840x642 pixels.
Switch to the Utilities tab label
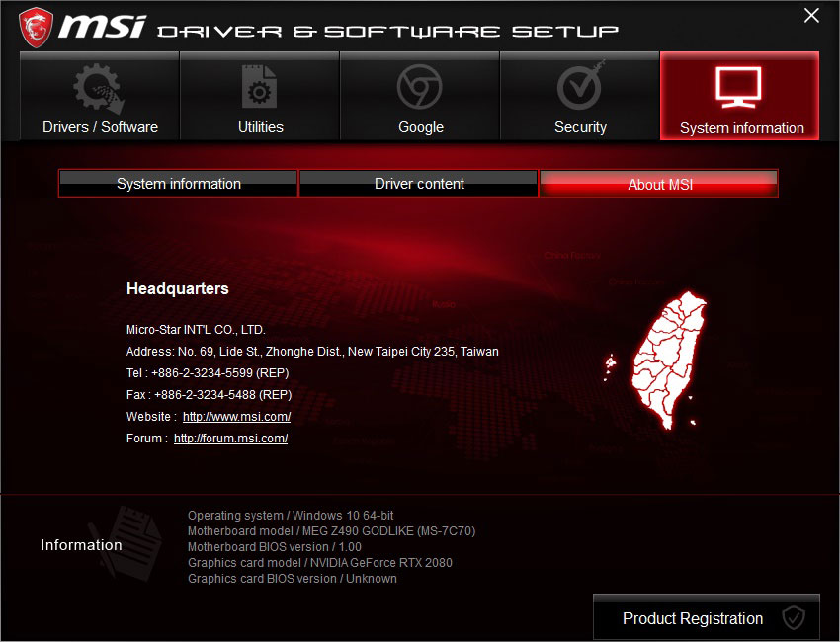point(260,127)
